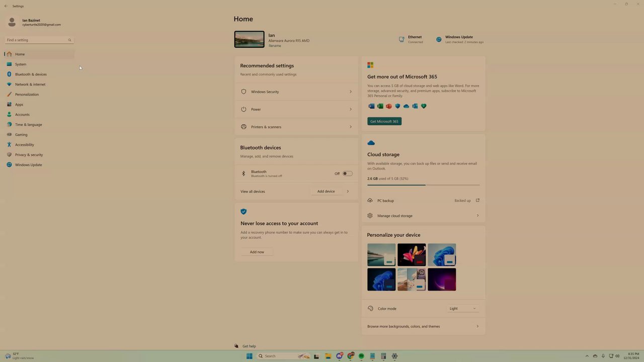Open System settings in the sidebar
644x362 pixels.
[39, 64]
